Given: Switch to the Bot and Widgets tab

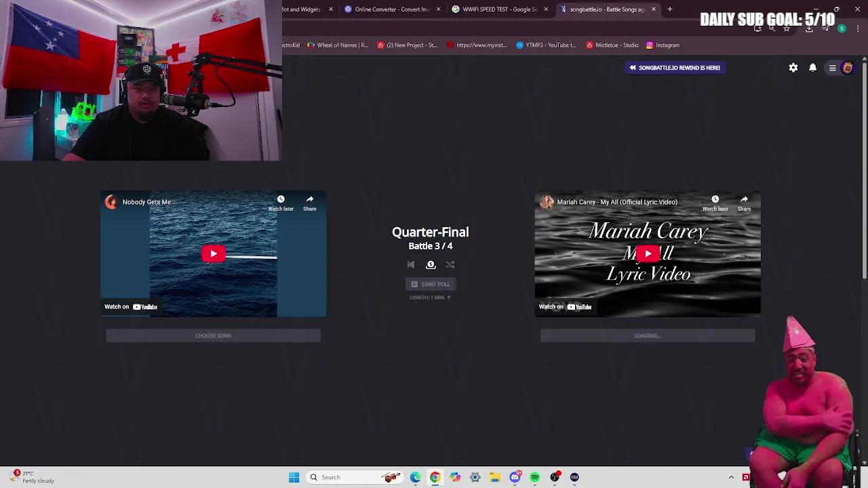Looking at the screenshot, I should pos(300,9).
